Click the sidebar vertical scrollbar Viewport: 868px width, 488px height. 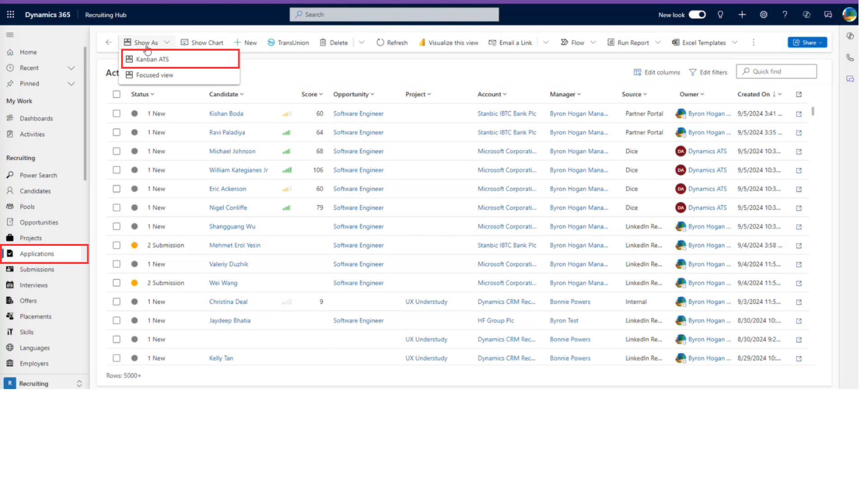(85, 114)
